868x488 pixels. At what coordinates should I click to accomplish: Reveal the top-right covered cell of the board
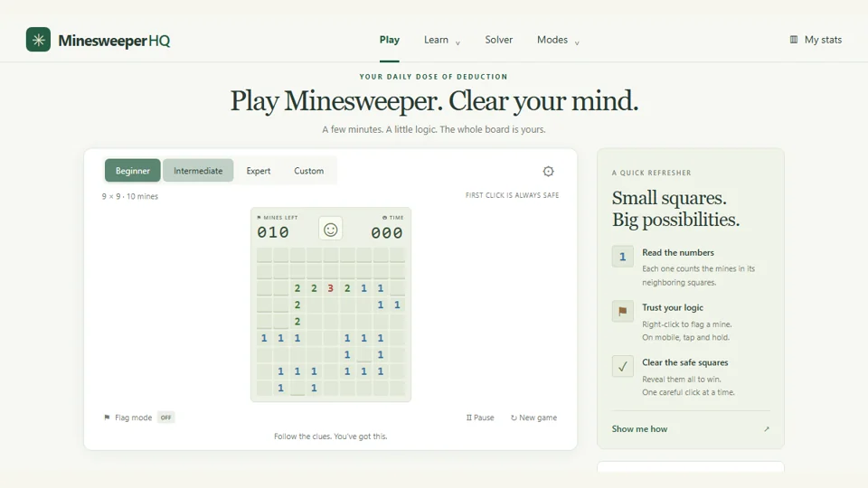(x=397, y=255)
